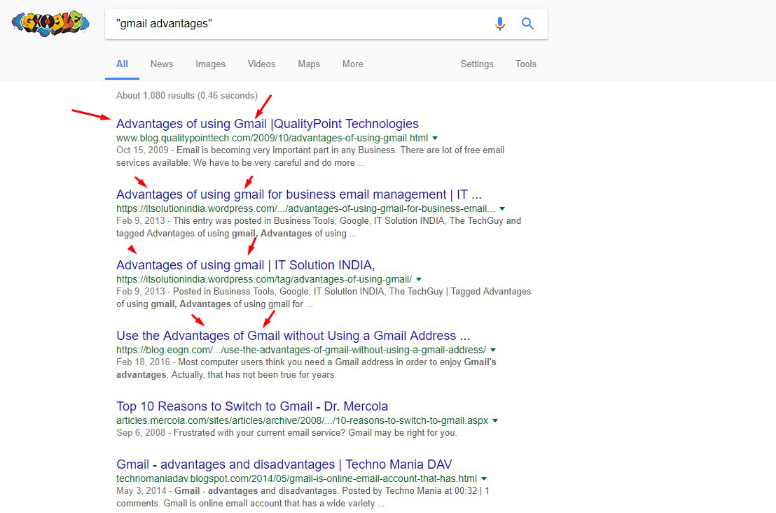Open Advantages of using gmail for business email result

(x=299, y=194)
